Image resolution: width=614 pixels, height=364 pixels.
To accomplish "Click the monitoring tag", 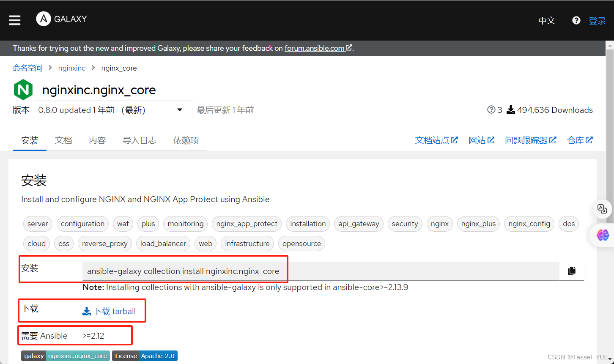I will 186,224.
